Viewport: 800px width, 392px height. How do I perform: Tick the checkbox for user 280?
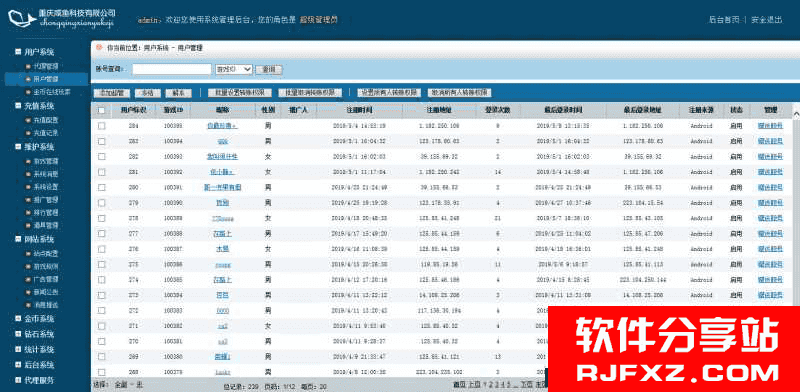coord(102,187)
